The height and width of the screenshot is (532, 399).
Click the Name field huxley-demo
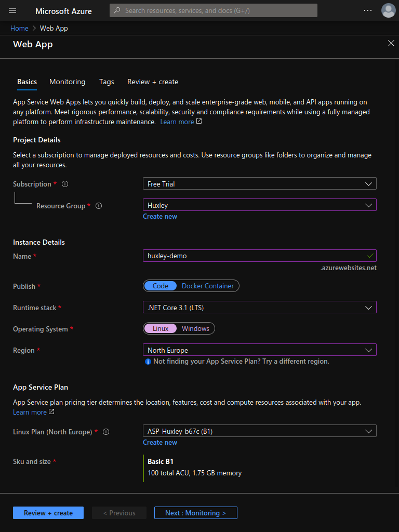[x=260, y=256]
